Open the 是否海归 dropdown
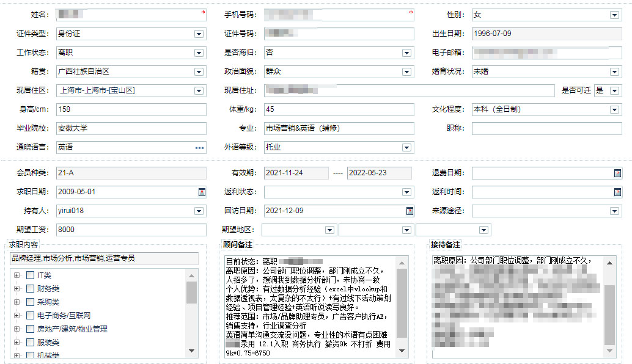 [406, 53]
